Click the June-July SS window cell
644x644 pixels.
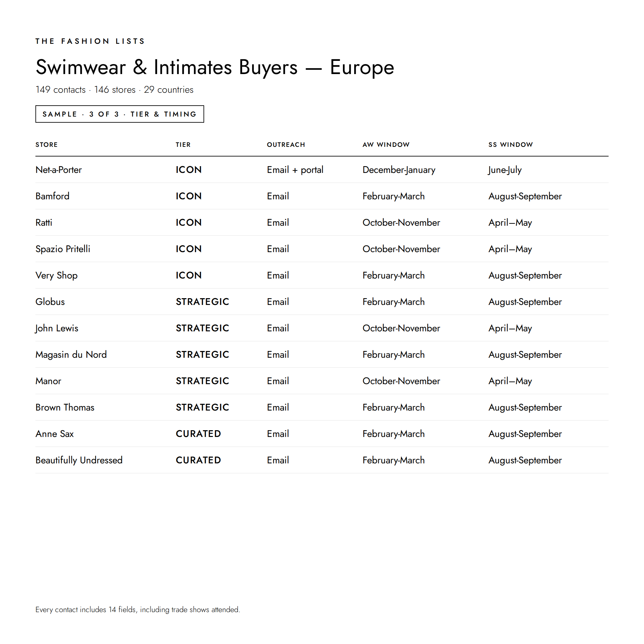505,170
